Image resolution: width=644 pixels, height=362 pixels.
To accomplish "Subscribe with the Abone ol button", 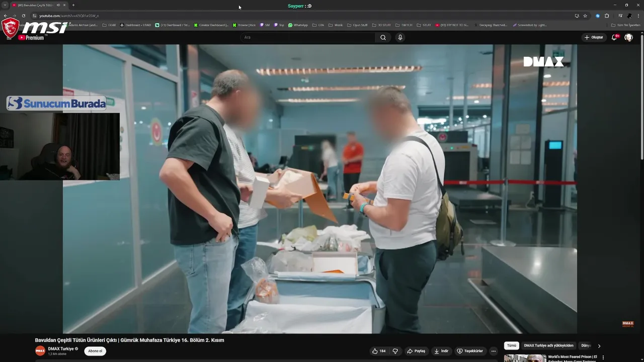I will [95, 351].
